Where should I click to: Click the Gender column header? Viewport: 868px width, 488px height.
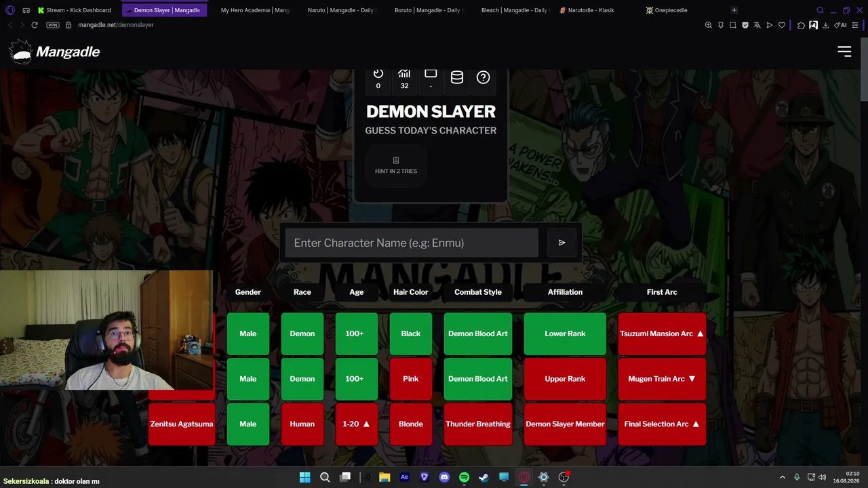click(248, 292)
